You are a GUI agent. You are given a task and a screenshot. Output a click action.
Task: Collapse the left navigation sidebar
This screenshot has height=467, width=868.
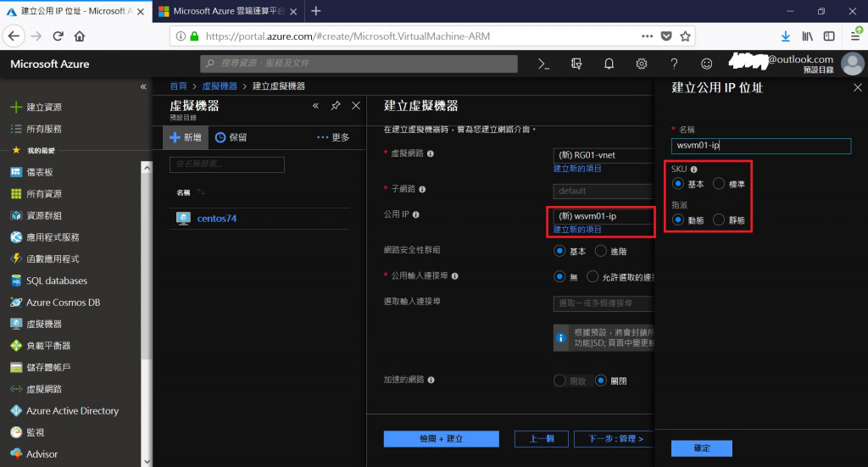click(x=143, y=86)
